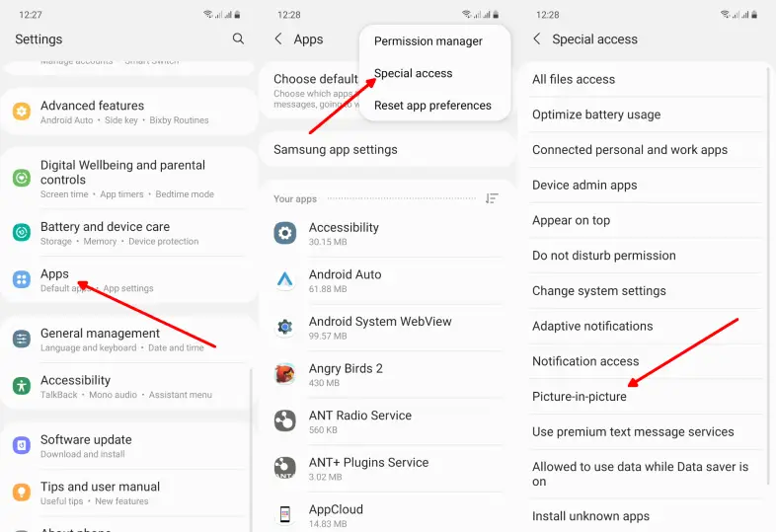776x532 pixels.
Task: Go back from the Apps screen
Action: click(x=278, y=39)
